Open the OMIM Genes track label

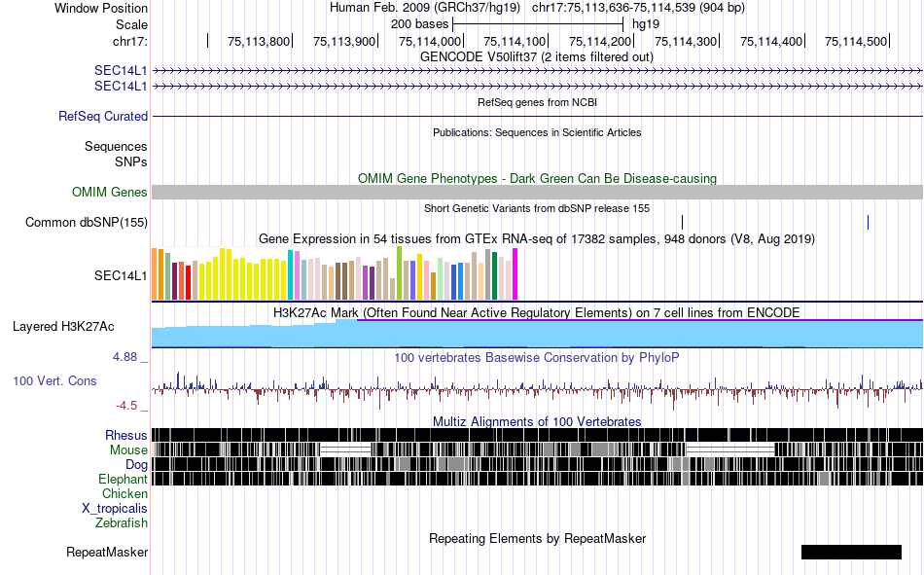109,193
